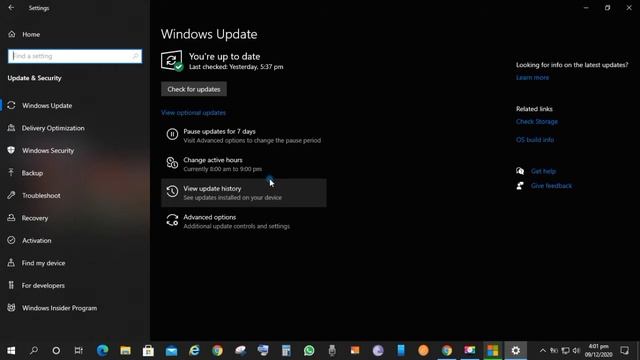Show hidden system tray icons

(x=542, y=350)
